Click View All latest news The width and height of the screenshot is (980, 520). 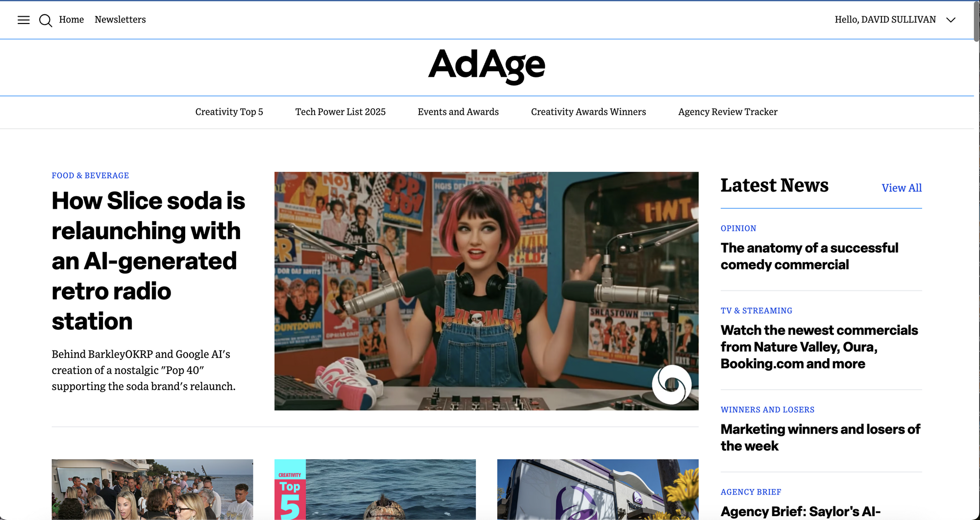coord(902,188)
